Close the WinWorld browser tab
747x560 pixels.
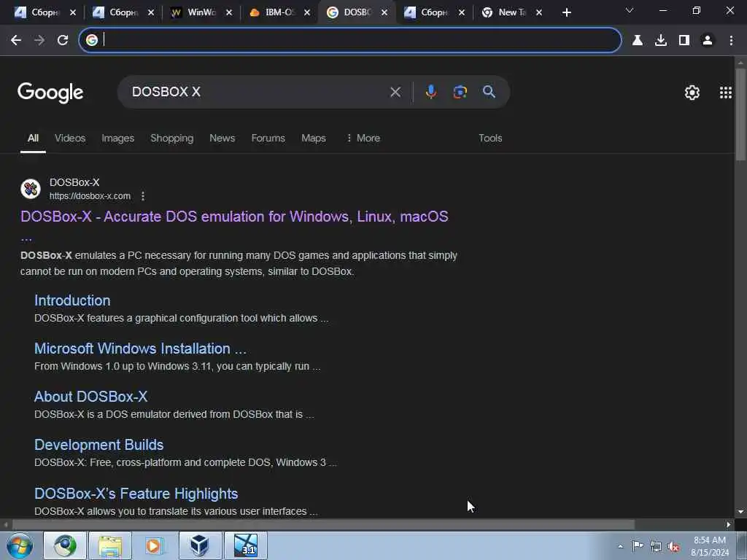(229, 13)
